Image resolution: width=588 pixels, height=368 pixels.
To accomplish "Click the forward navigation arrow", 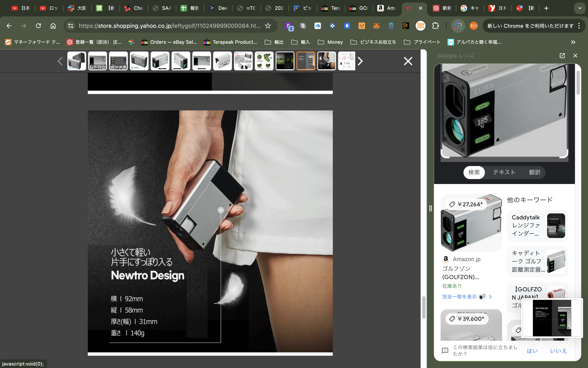I will coord(24,26).
